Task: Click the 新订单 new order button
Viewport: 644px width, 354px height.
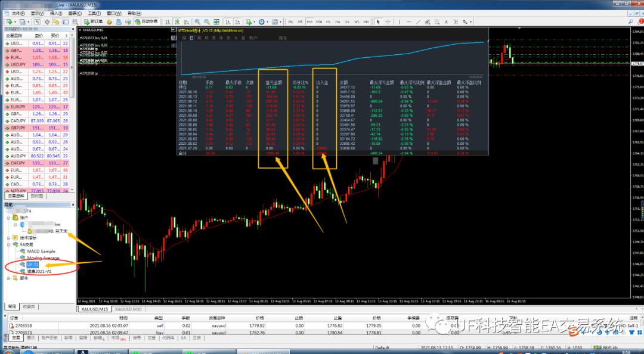Action: pyautogui.click(x=93, y=21)
